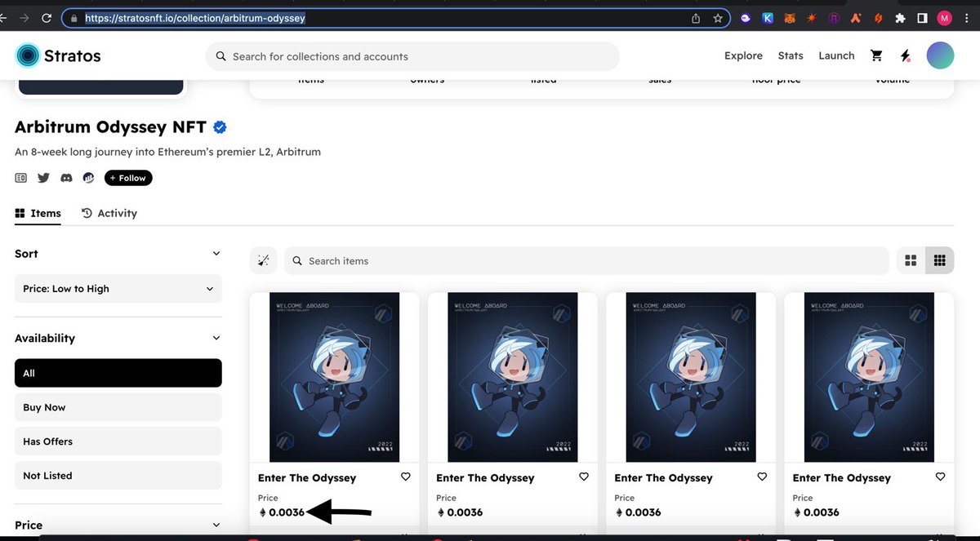
Task: Open the rightmost NFT astronaut thumbnail
Action: click(x=869, y=377)
